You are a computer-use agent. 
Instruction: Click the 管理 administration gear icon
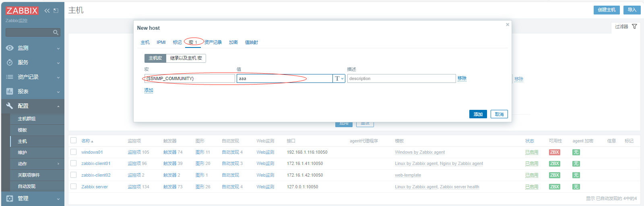[10, 198]
